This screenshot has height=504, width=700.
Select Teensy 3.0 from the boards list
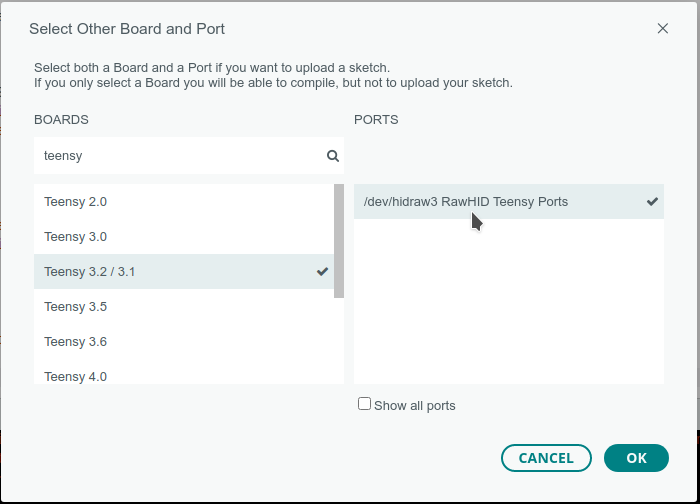click(184, 237)
